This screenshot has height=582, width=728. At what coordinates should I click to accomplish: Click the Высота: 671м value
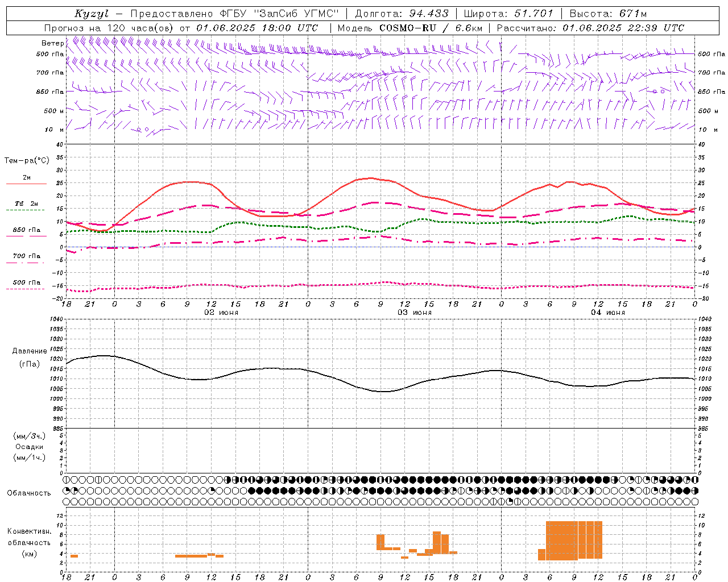click(608, 14)
